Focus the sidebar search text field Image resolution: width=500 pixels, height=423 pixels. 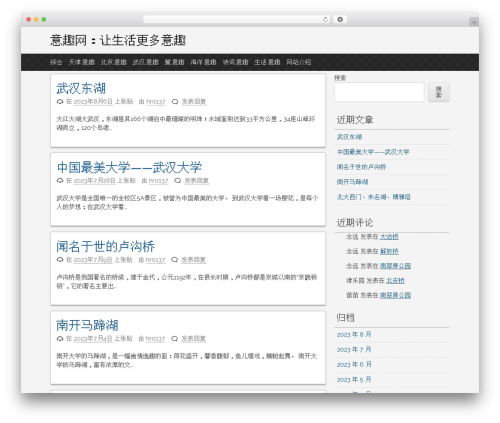click(379, 92)
